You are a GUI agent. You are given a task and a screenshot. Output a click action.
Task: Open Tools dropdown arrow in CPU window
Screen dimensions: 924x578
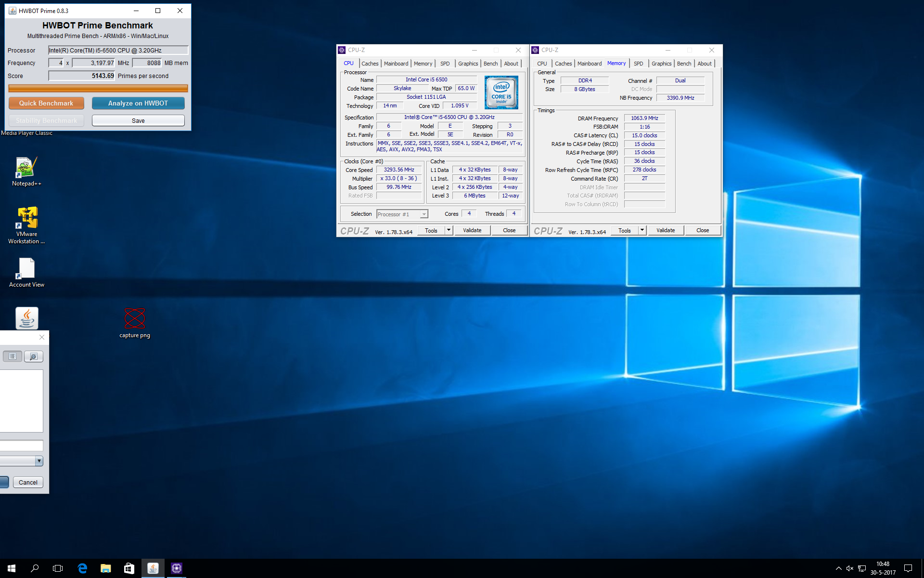coord(449,230)
